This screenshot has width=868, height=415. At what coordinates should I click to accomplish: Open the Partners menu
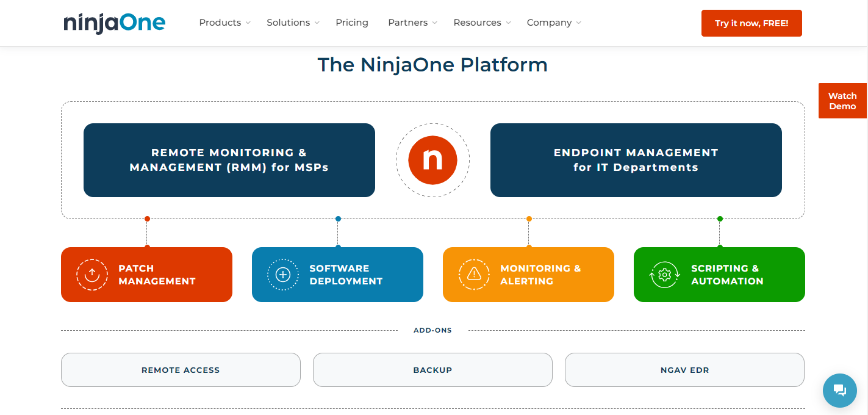tap(408, 23)
